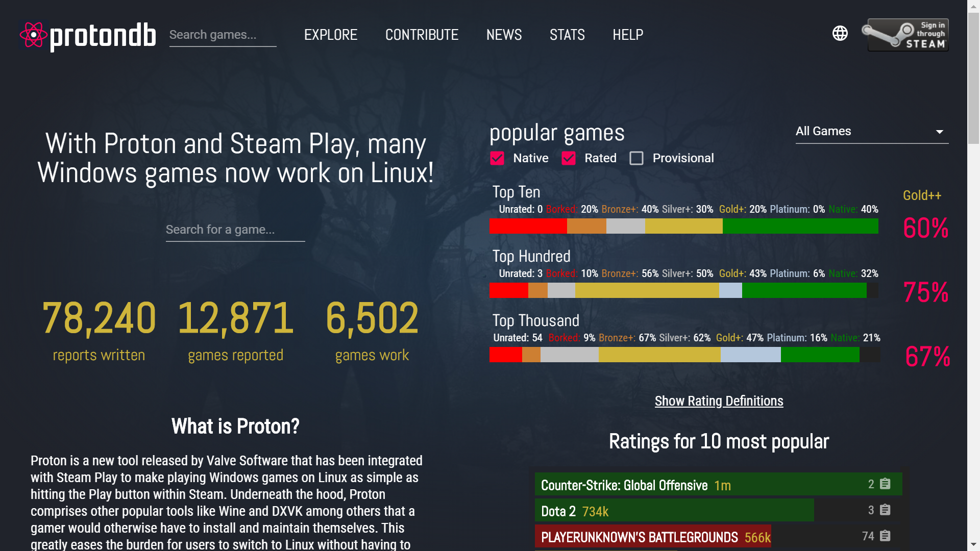Click the protondb wordmark title

pos(103,36)
